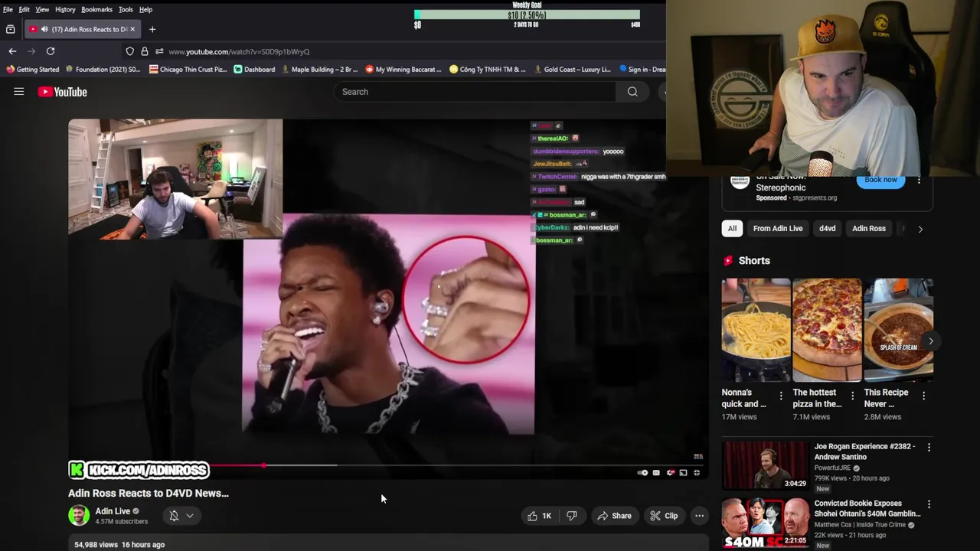Viewport: 980px width, 551px height.
Task: Share the video
Action: [614, 516]
